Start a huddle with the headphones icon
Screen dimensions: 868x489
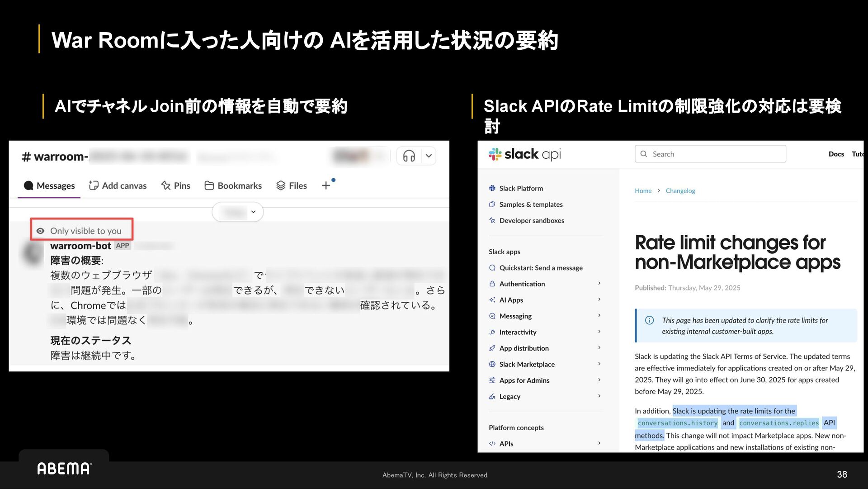click(x=409, y=156)
